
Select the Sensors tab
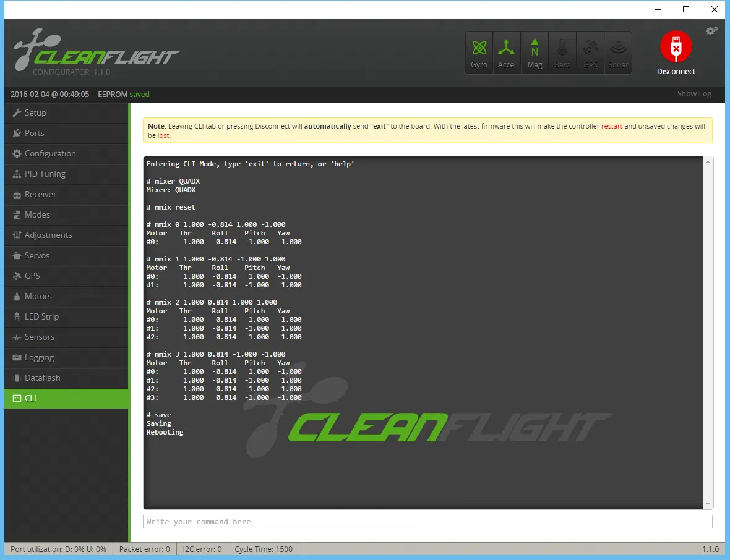(x=66, y=337)
